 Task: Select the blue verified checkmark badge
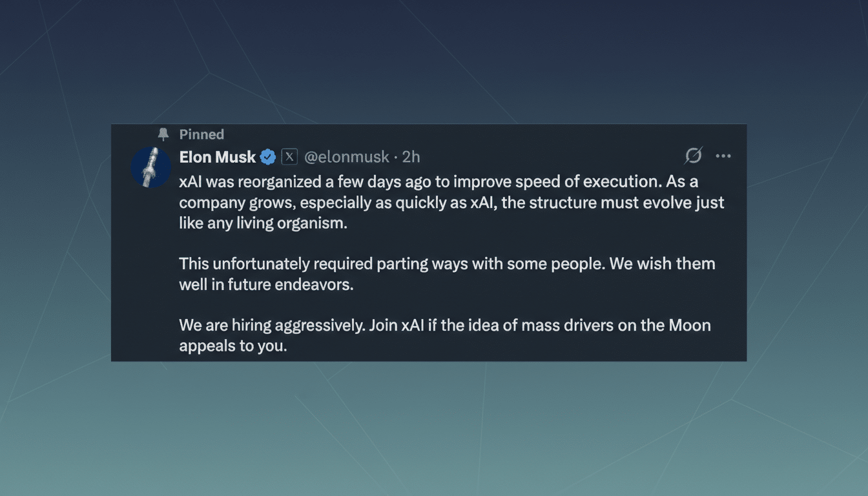coord(268,156)
